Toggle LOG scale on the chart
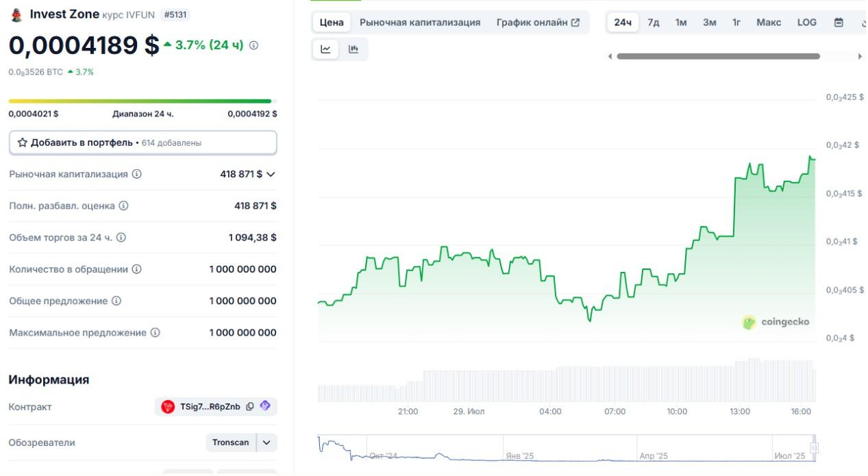The image size is (868, 476). click(807, 23)
